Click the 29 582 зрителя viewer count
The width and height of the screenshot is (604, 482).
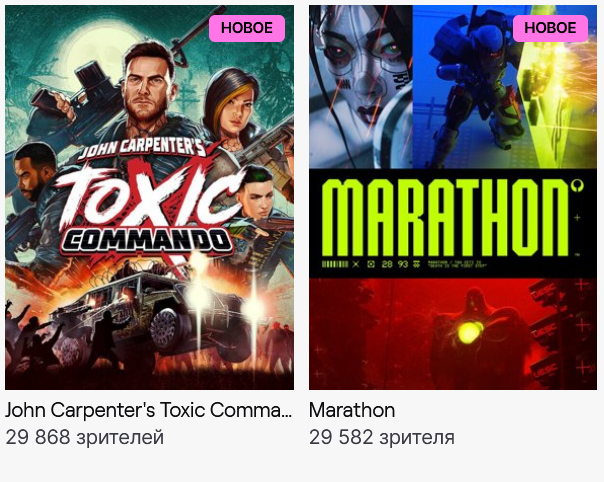click(x=382, y=437)
